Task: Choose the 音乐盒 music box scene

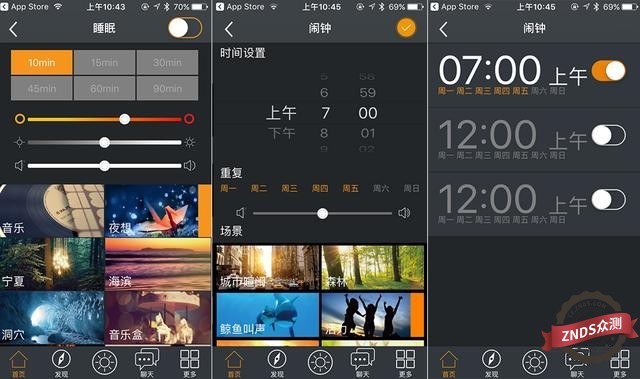Action: (x=158, y=318)
